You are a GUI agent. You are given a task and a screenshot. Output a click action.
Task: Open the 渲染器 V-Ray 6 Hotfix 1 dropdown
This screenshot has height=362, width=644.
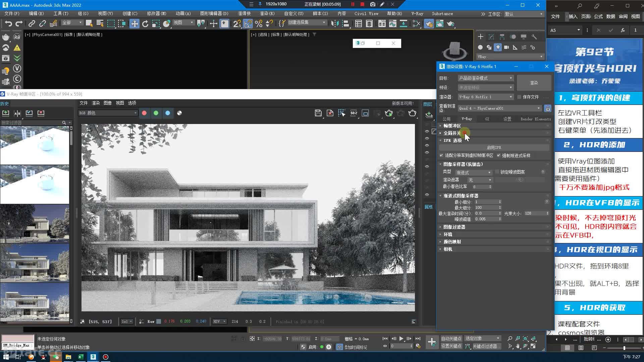click(486, 97)
